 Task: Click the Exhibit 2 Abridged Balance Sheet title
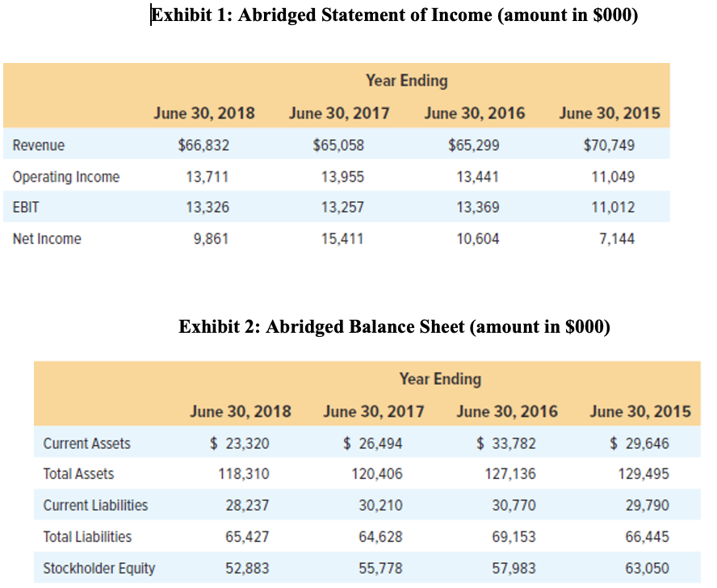[394, 327]
